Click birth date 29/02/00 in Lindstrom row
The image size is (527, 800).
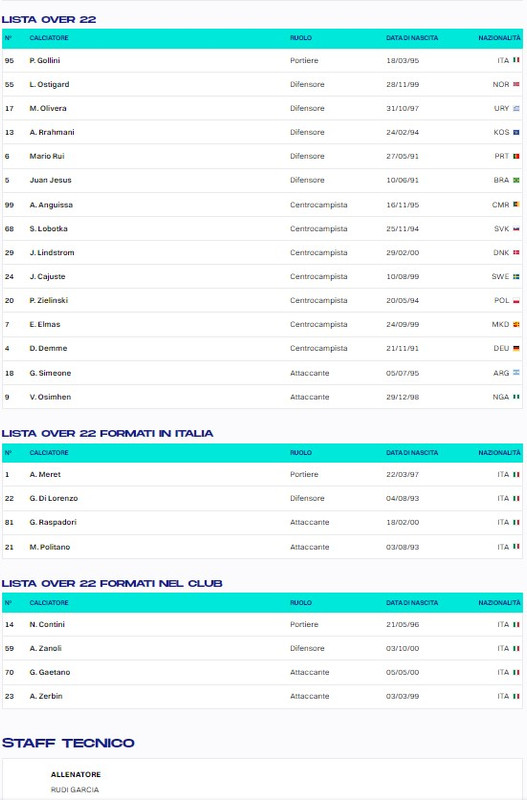(403, 253)
